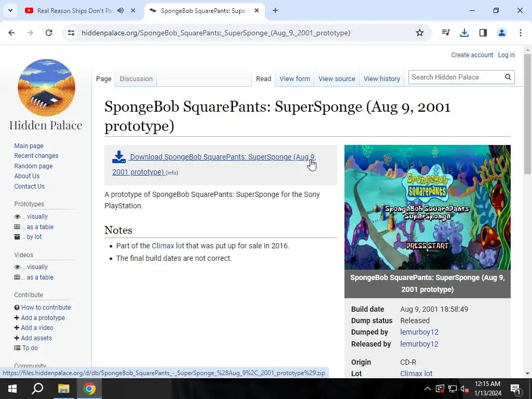This screenshot has height=399, width=532.
Task: Open the Climax lot link in Notes
Action: coord(168,246)
